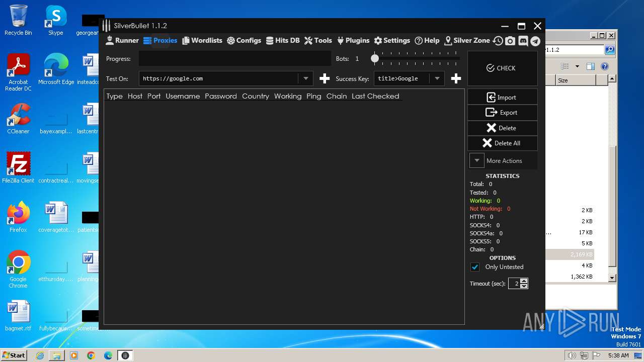
Task: Open Google Chrome desktop shortcut
Action: pyautogui.click(x=18, y=269)
